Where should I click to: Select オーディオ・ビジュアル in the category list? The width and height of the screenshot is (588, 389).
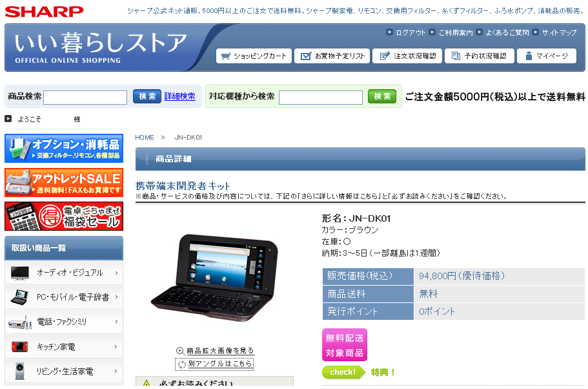[65, 273]
